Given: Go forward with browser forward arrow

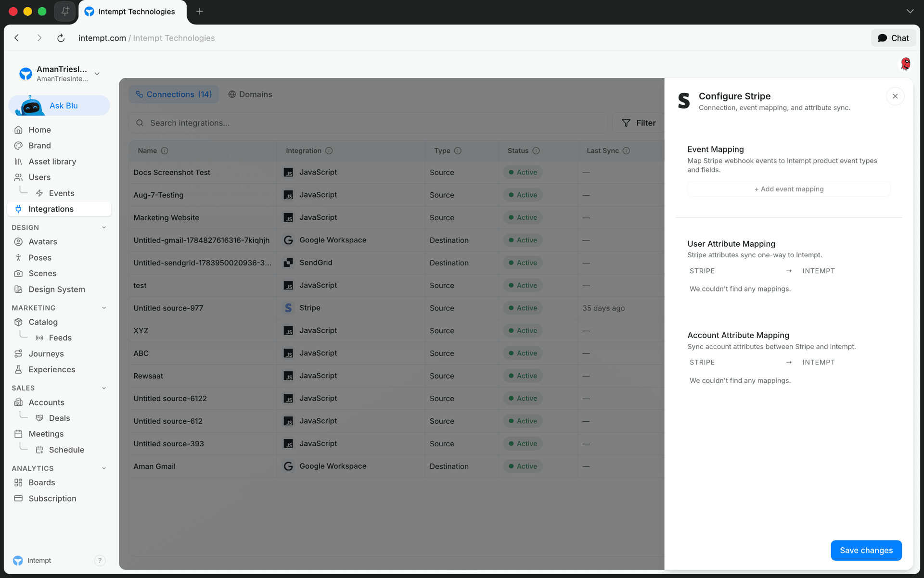Looking at the screenshot, I should [x=39, y=38].
